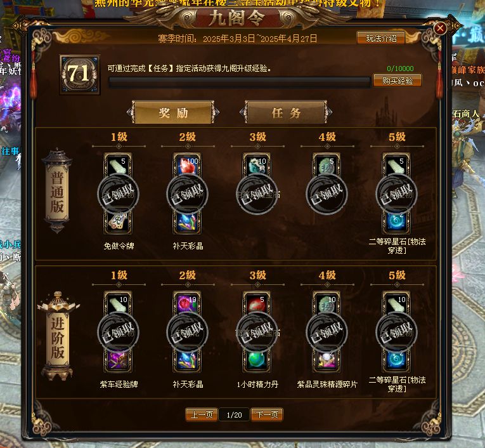Click the 二等碎星石 spiral icon in 进阶版 level 5

396,360
